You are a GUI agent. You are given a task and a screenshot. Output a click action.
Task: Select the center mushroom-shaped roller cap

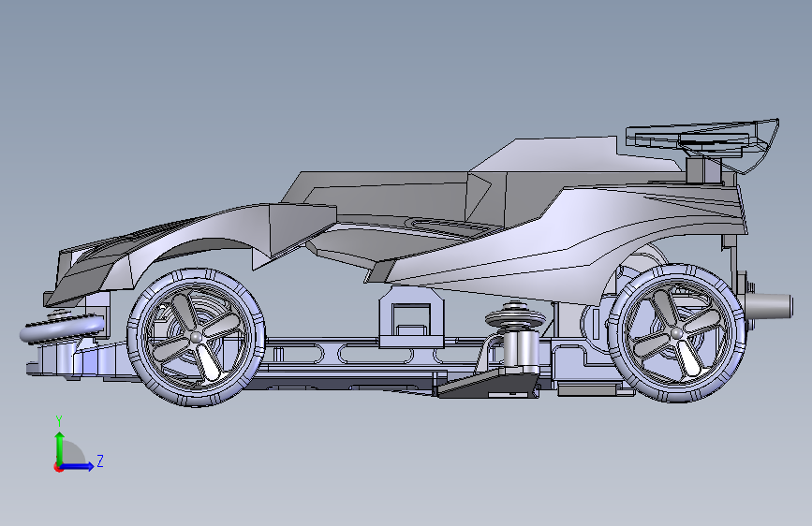tap(515, 314)
